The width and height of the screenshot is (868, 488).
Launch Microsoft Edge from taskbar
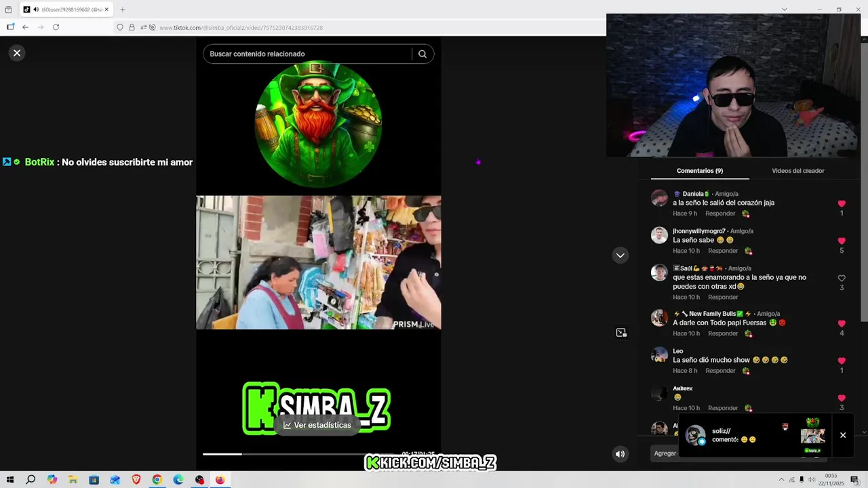[x=178, y=480]
